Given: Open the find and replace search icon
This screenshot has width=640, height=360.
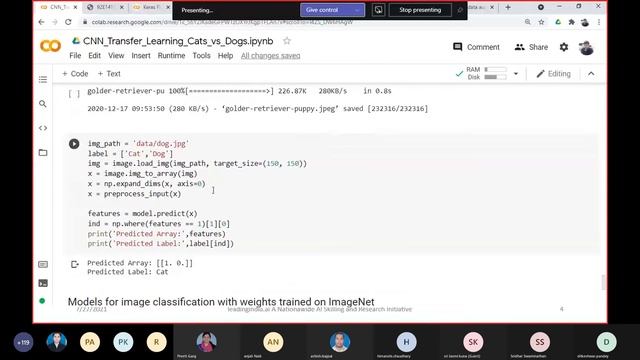Looking at the screenshot, I should click(x=43, y=104).
